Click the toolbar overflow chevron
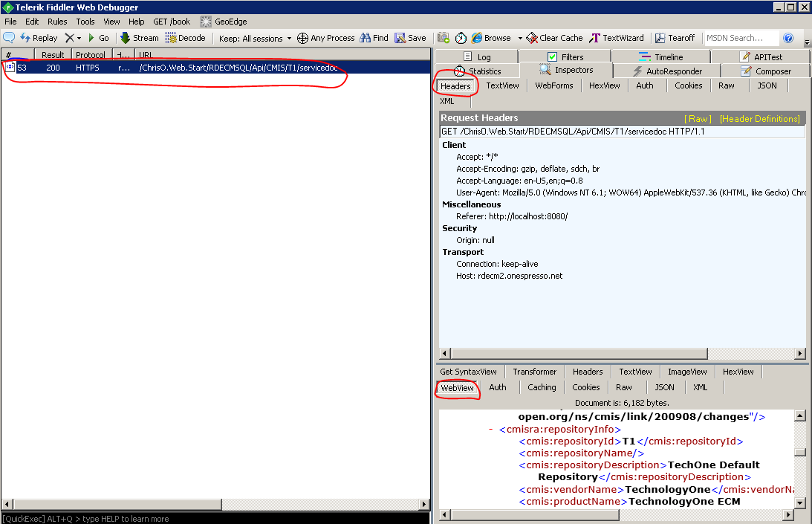Image resolution: width=812 pixels, height=524 pixels. (x=807, y=42)
